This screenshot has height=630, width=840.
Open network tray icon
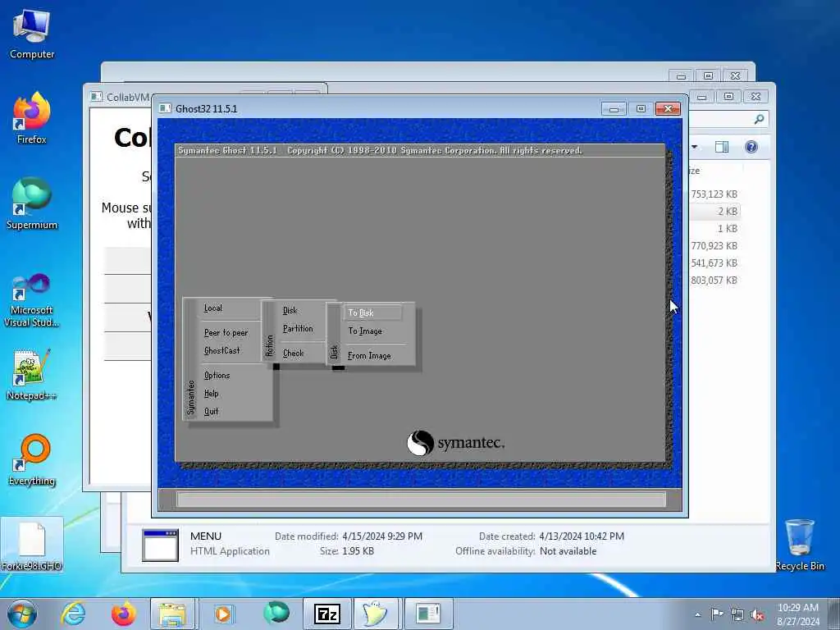click(x=737, y=614)
